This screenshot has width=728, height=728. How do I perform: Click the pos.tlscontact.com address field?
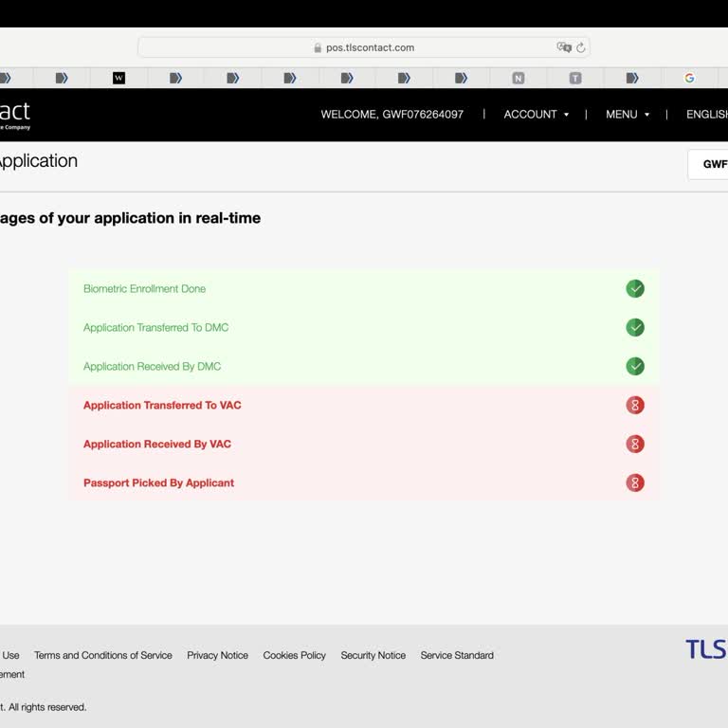click(364, 47)
